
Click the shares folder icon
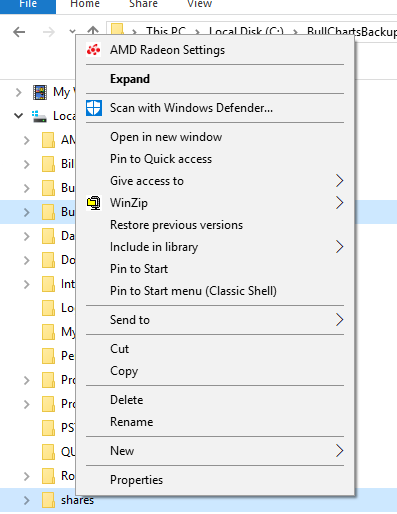[48, 500]
